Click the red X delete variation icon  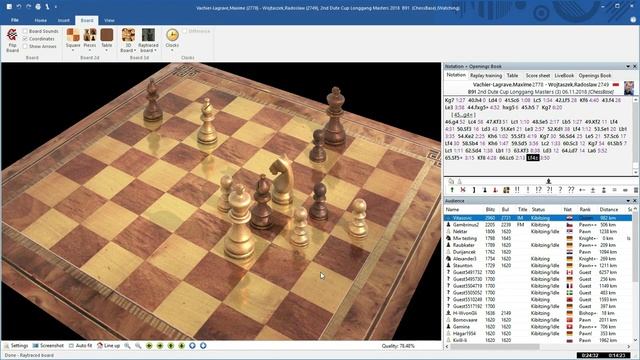coord(463,190)
